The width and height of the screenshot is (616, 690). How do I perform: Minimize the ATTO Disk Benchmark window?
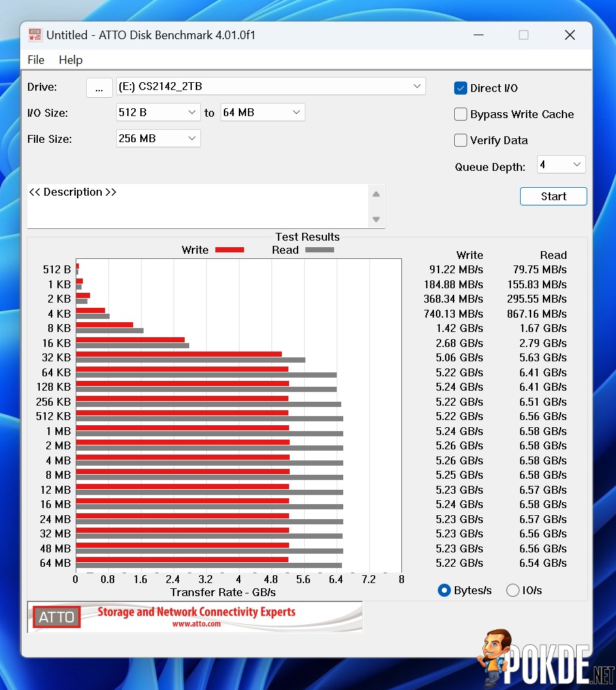(x=478, y=35)
